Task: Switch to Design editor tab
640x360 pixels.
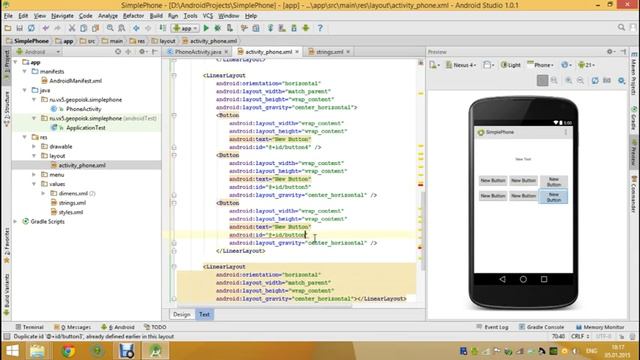Action: (182, 315)
